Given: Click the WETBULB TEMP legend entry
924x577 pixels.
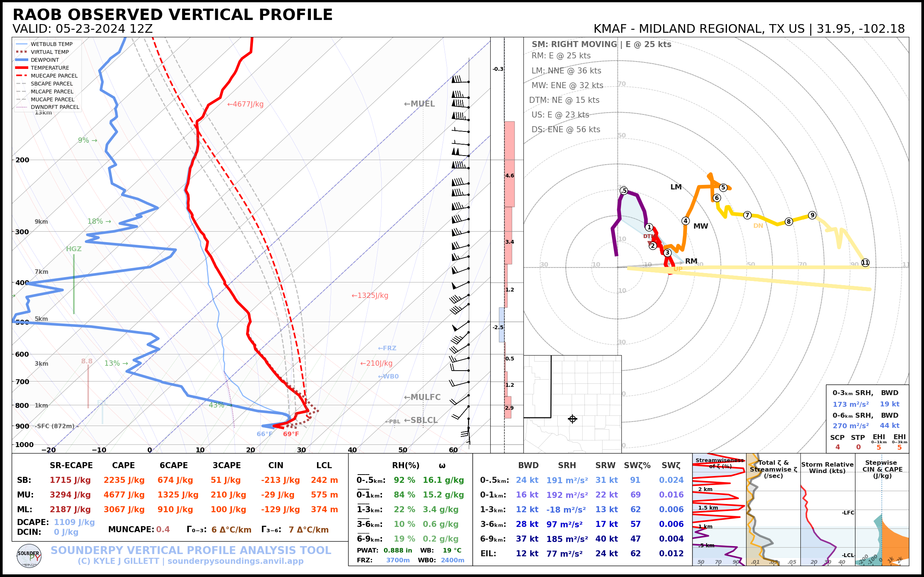Looking at the screenshot, I should [x=51, y=44].
